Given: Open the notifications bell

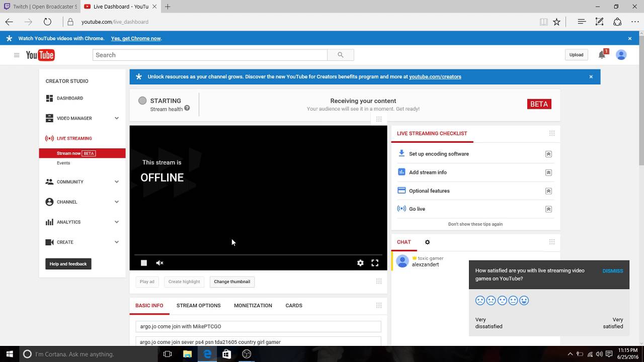Looking at the screenshot, I should [602, 55].
